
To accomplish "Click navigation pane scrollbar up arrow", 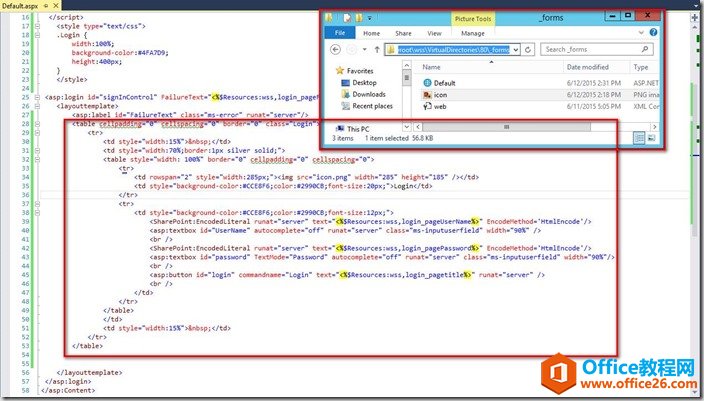I will click(406, 66).
